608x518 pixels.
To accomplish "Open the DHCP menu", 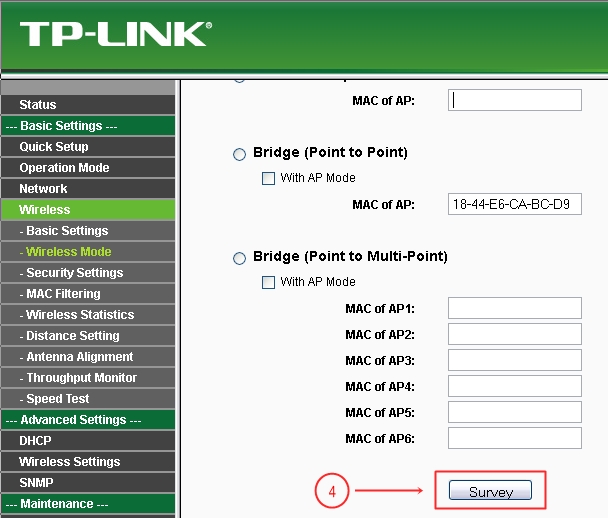I will [x=88, y=440].
